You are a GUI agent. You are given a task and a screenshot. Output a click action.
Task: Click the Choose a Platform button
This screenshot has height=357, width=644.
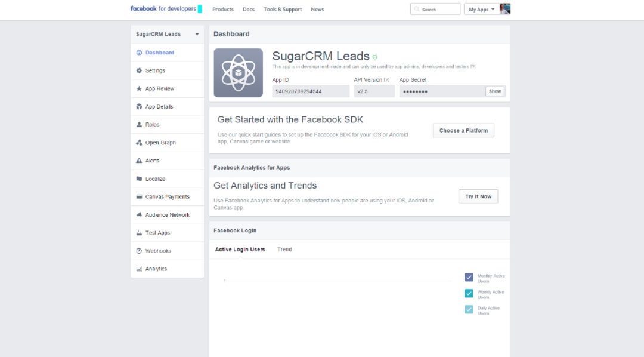coord(463,130)
